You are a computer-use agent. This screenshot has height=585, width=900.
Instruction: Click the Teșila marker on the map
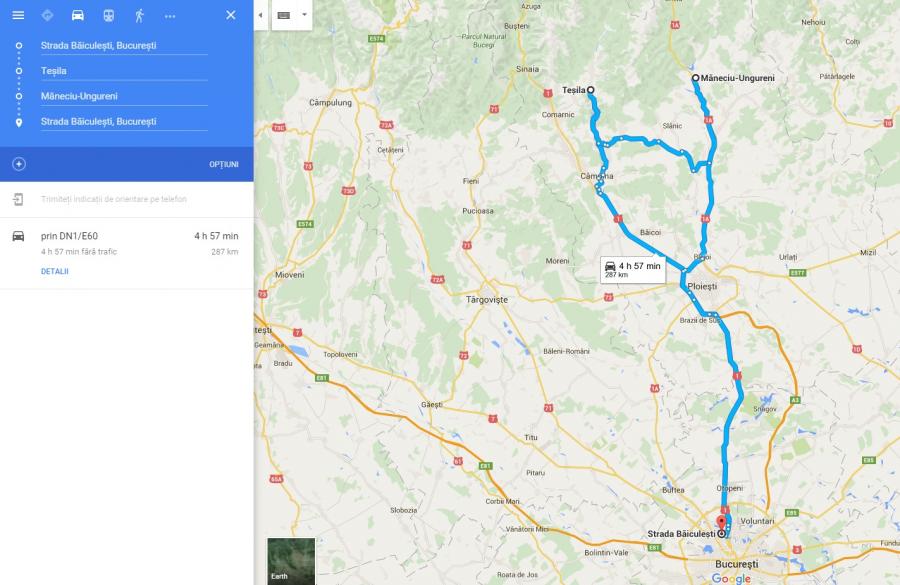590,90
